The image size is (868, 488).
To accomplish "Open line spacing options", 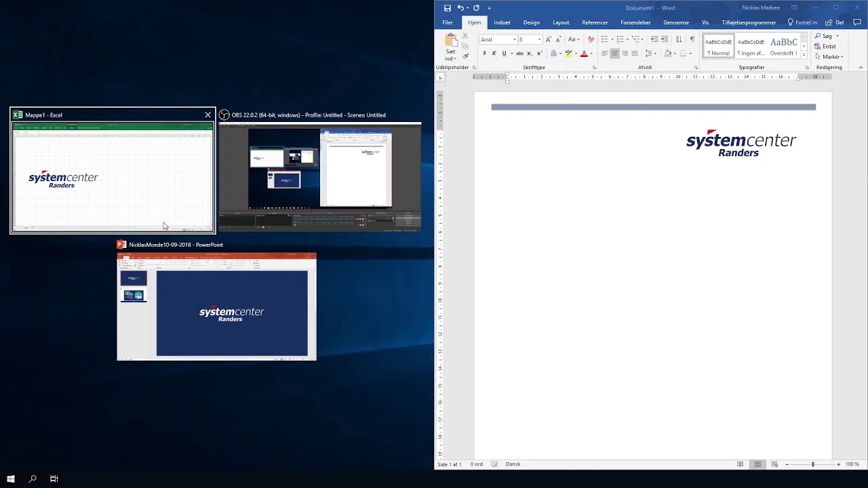I will (x=651, y=54).
